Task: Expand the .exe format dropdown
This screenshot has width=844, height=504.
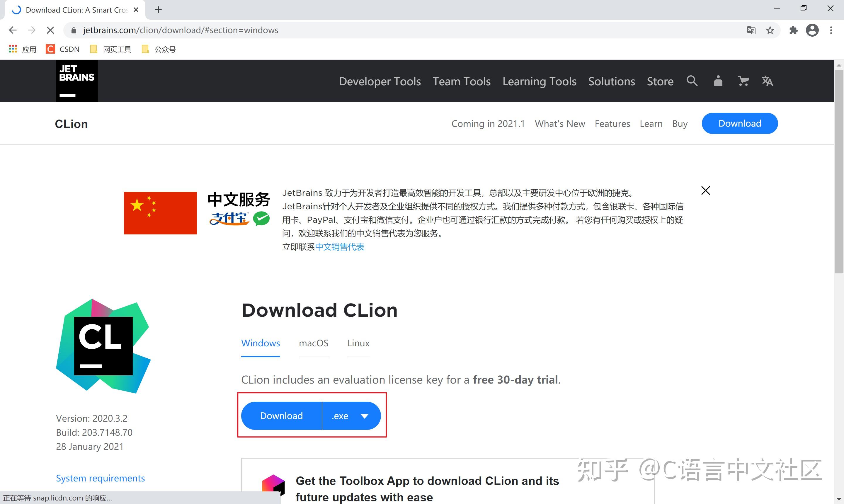Action: point(351,415)
